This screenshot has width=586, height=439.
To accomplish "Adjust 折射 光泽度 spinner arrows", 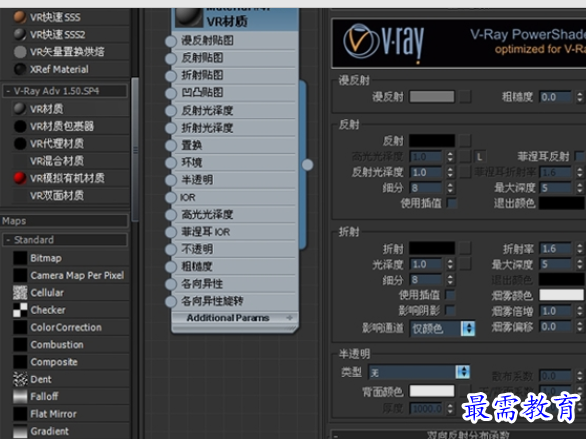I will pyautogui.click(x=450, y=264).
